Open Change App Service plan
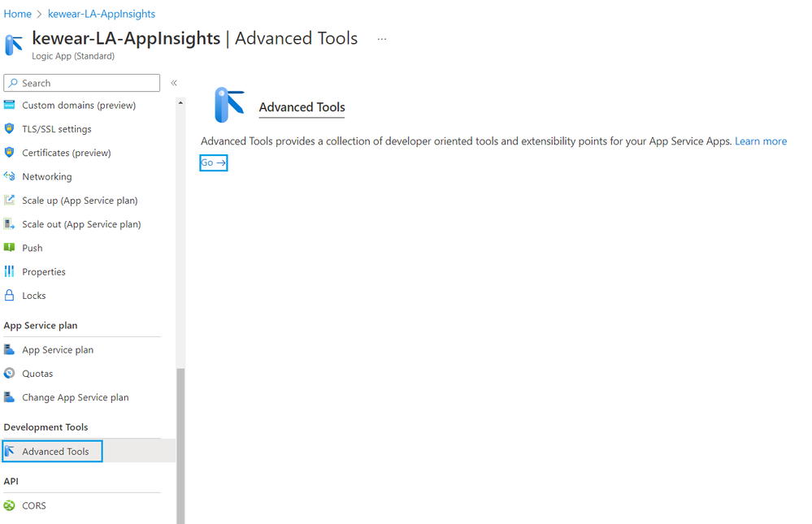 coord(75,397)
